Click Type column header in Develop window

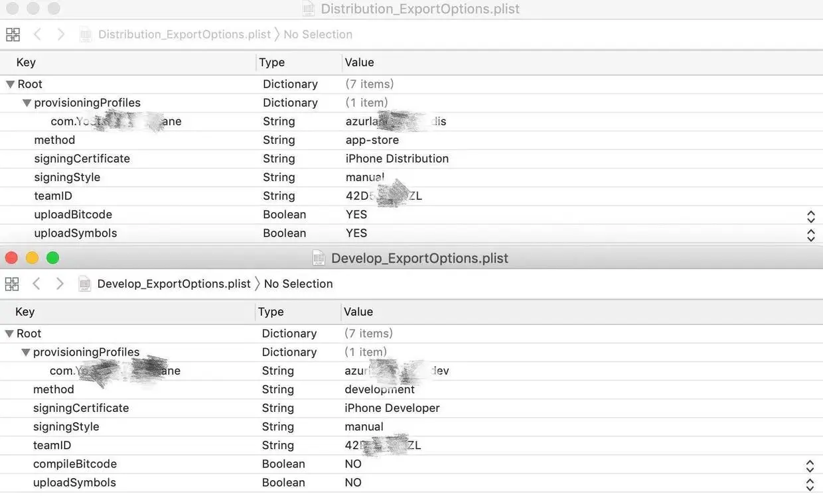point(271,312)
